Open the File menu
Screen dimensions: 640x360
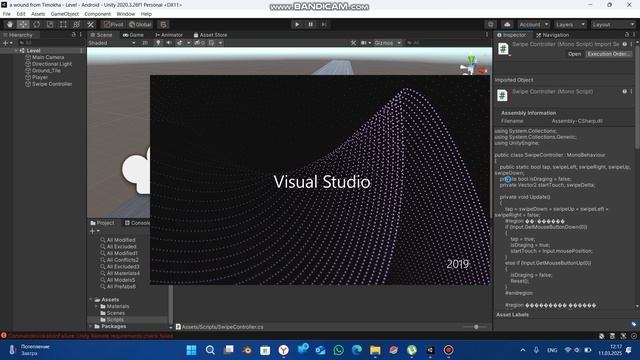(x=7, y=14)
